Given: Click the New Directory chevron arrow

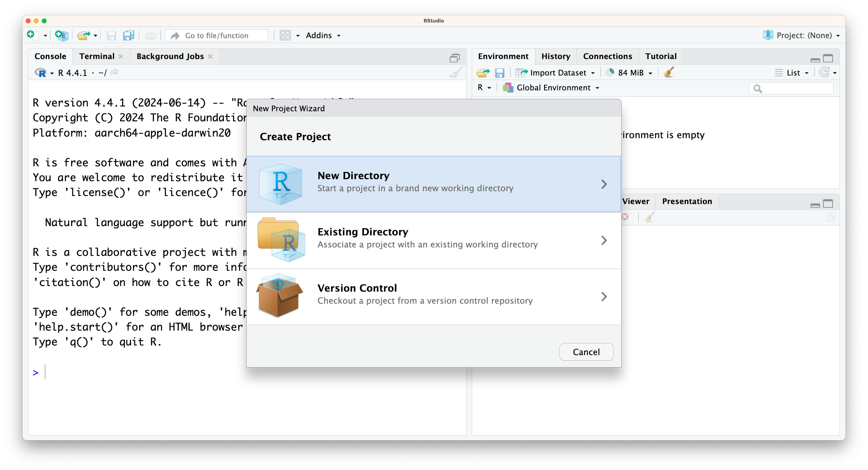Looking at the screenshot, I should 604,184.
